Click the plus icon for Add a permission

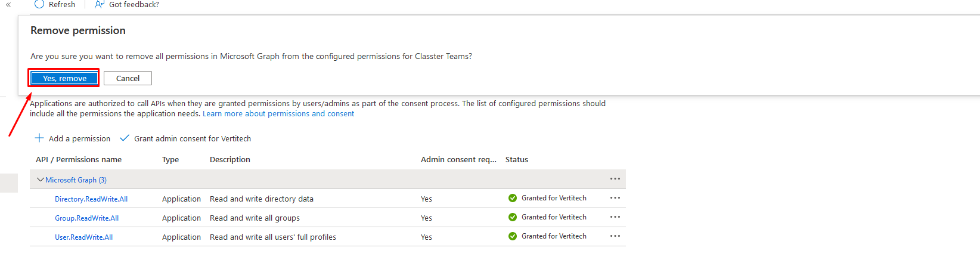[x=39, y=138]
